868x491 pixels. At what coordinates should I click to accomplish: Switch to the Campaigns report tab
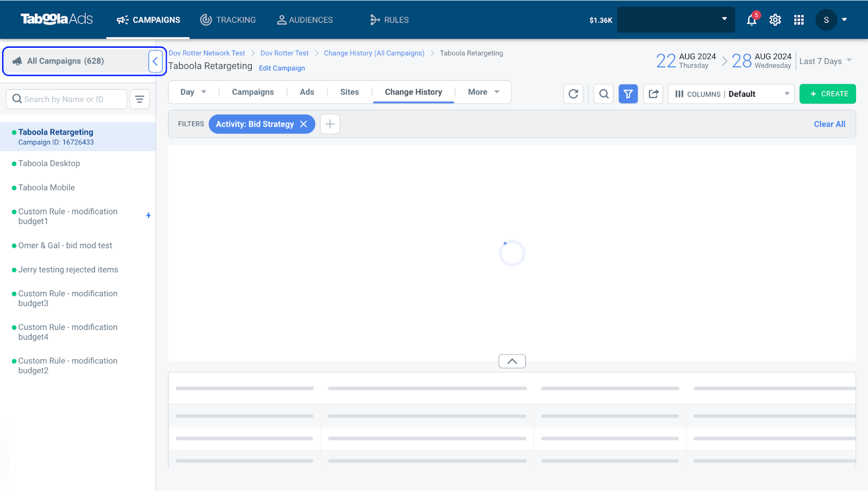pyautogui.click(x=253, y=92)
